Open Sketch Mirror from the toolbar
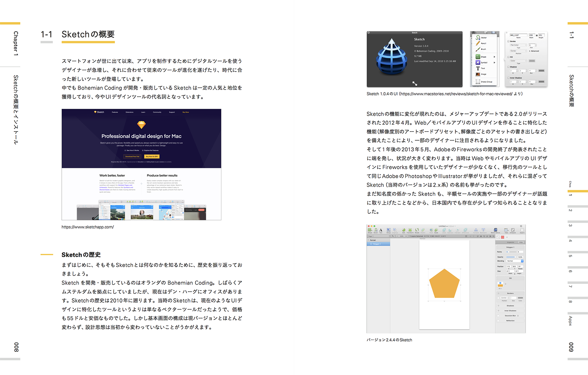Image resolution: width=588 pixels, height=375 pixels. tap(495, 230)
